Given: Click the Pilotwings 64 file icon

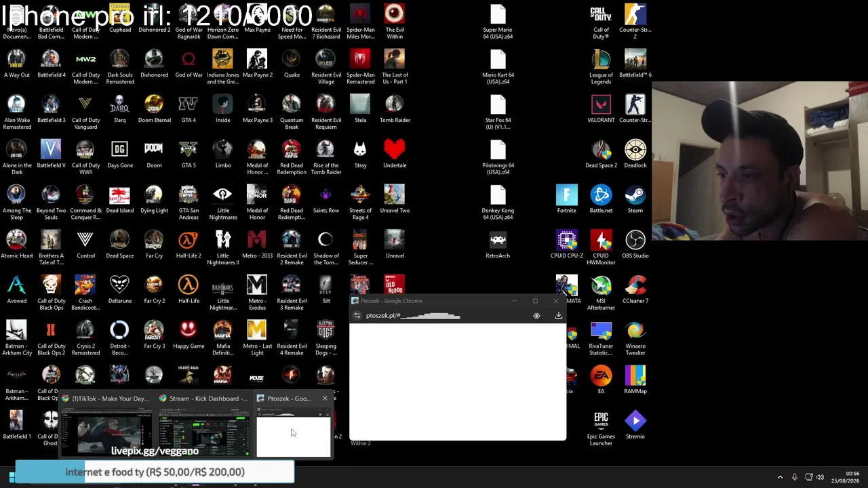Looking at the screenshot, I should click(498, 157).
